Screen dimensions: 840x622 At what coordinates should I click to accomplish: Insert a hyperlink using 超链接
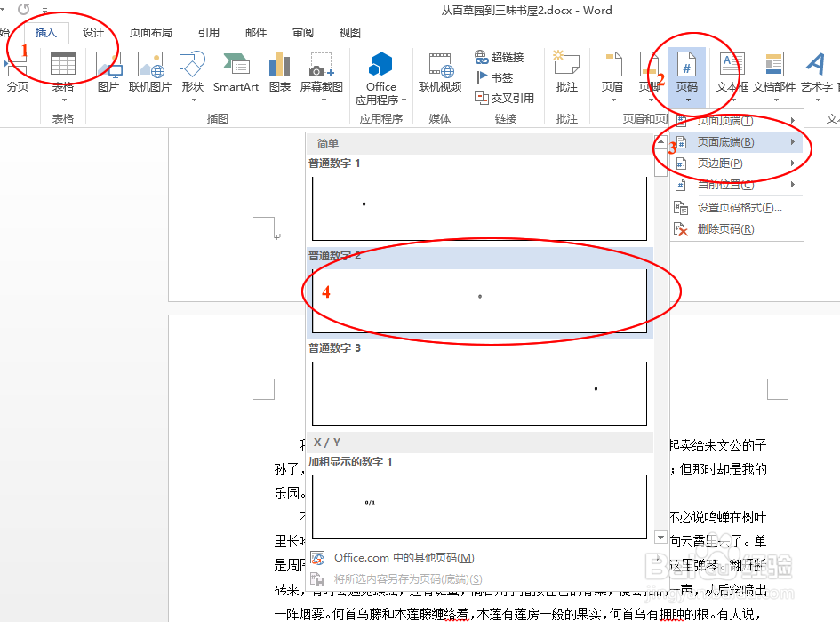pos(506,56)
